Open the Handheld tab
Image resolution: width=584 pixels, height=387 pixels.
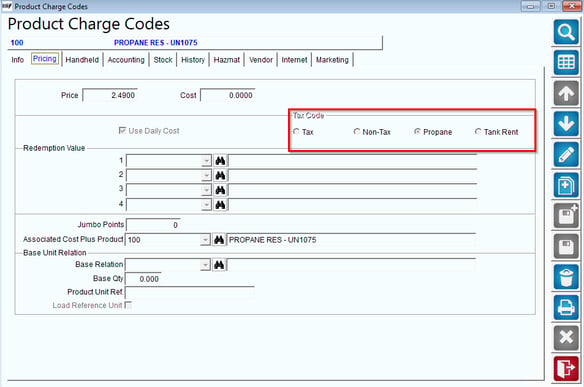[82, 60]
